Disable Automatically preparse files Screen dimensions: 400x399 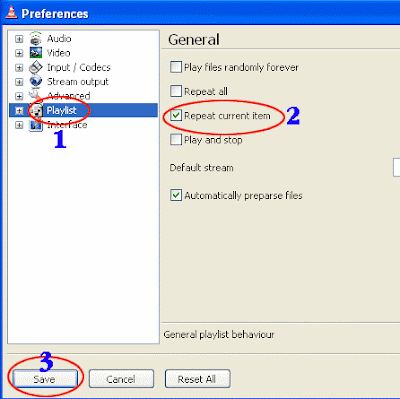click(176, 195)
